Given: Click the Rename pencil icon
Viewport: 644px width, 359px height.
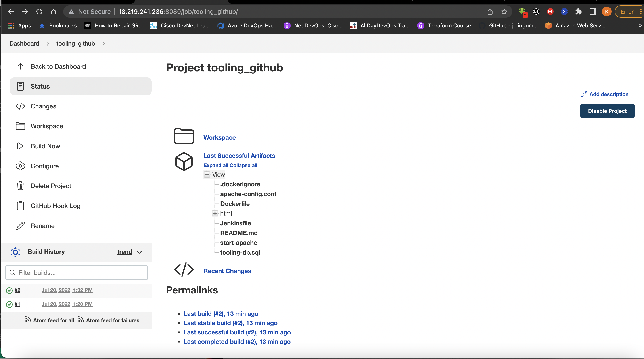Looking at the screenshot, I should pyautogui.click(x=20, y=225).
